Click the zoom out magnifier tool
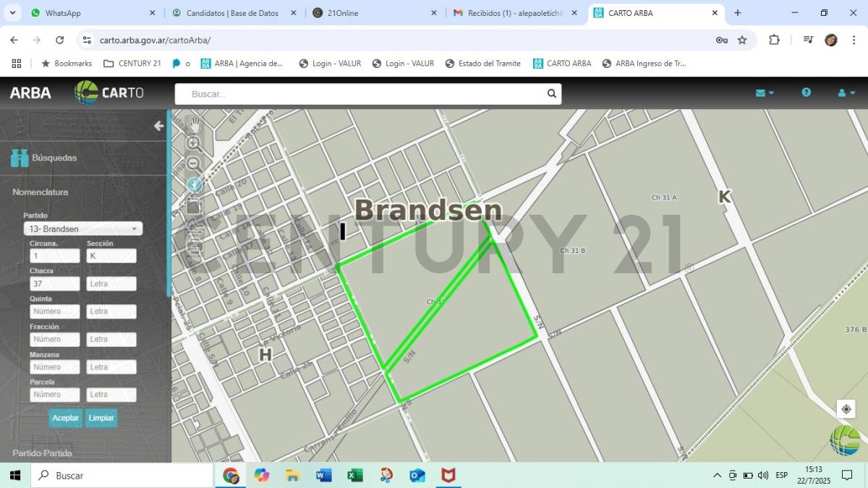Screen dimensions: 868x488 coord(193,164)
